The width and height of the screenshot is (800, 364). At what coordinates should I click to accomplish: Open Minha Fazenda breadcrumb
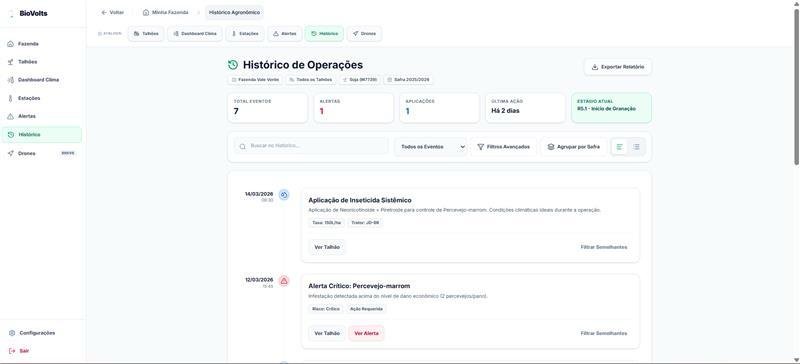pyautogui.click(x=165, y=12)
